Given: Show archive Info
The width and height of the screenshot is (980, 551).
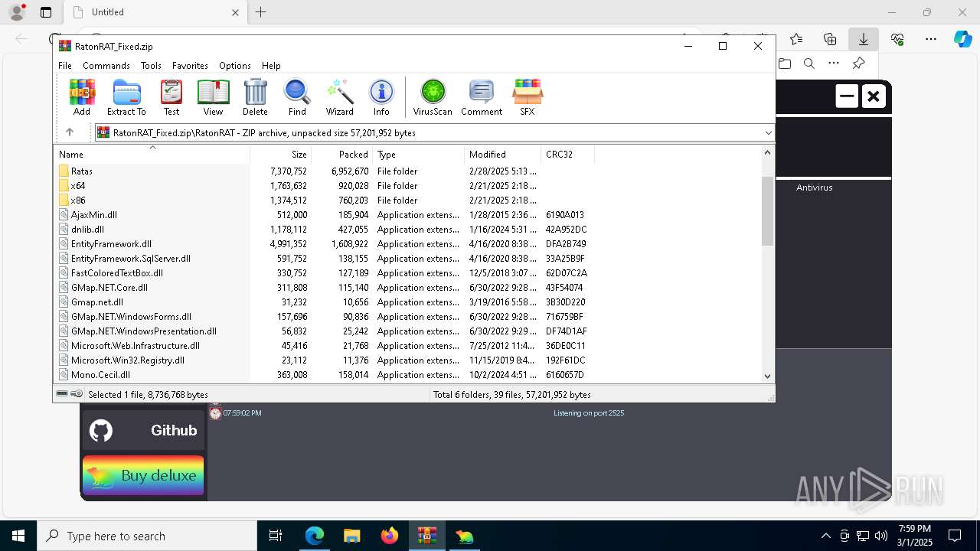Looking at the screenshot, I should click(381, 97).
